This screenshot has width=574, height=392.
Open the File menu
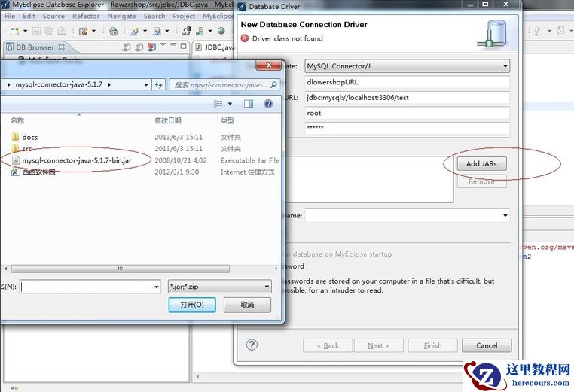(10, 16)
